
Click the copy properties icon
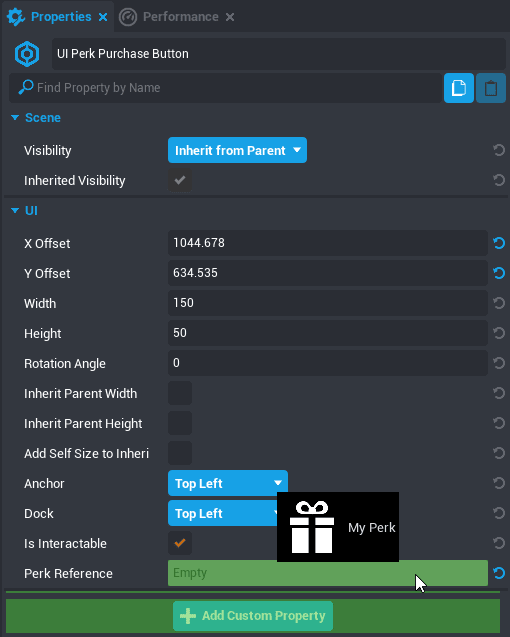pos(458,88)
